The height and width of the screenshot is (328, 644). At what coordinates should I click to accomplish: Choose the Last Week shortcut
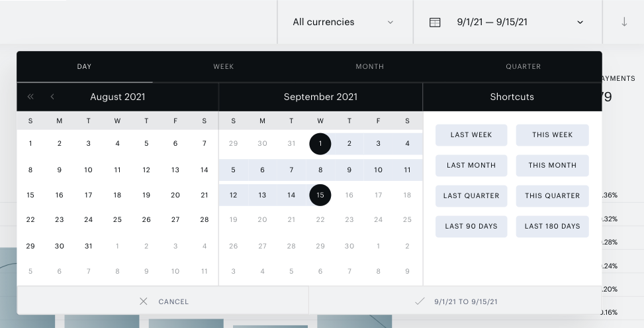click(x=471, y=135)
